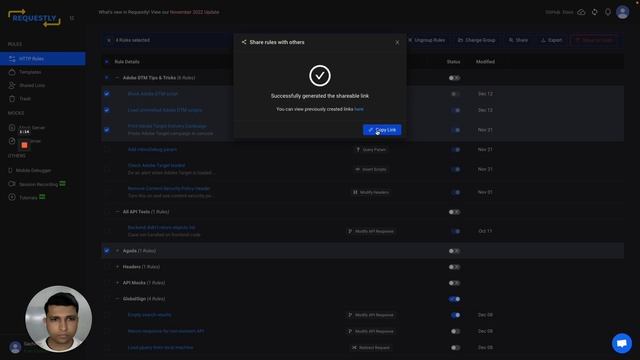Disable the GlobalSign group status switch

[x=454, y=299]
